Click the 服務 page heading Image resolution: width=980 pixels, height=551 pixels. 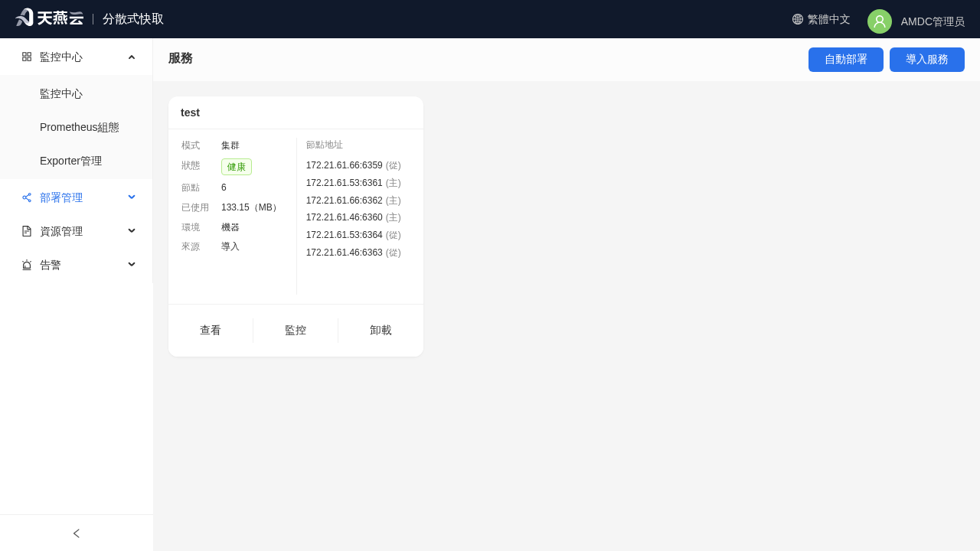181,58
